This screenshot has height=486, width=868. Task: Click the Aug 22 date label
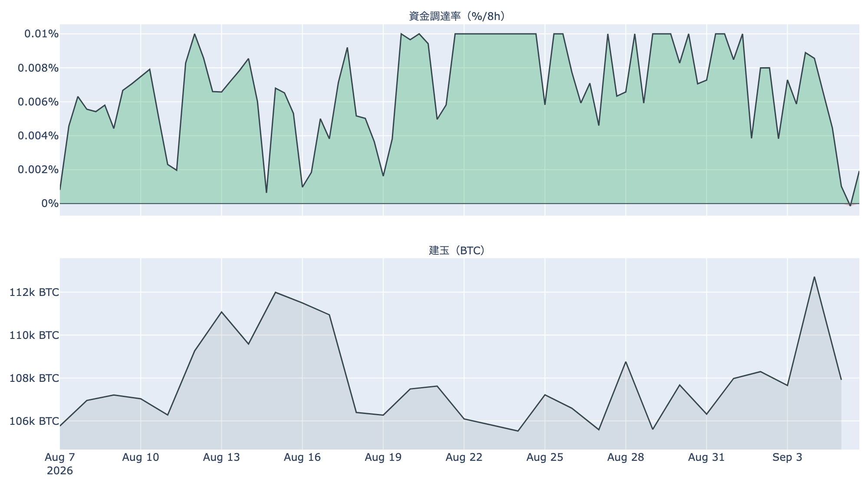coord(464,457)
